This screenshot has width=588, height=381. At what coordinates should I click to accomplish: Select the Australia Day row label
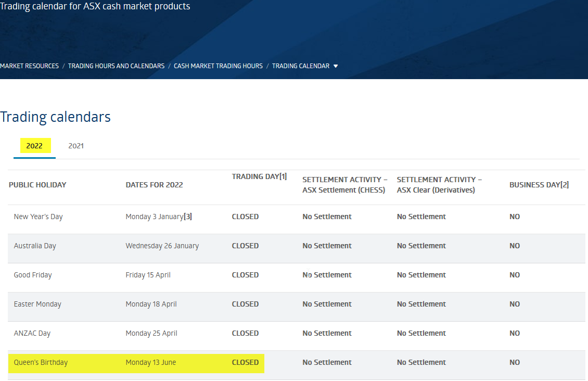pos(35,246)
